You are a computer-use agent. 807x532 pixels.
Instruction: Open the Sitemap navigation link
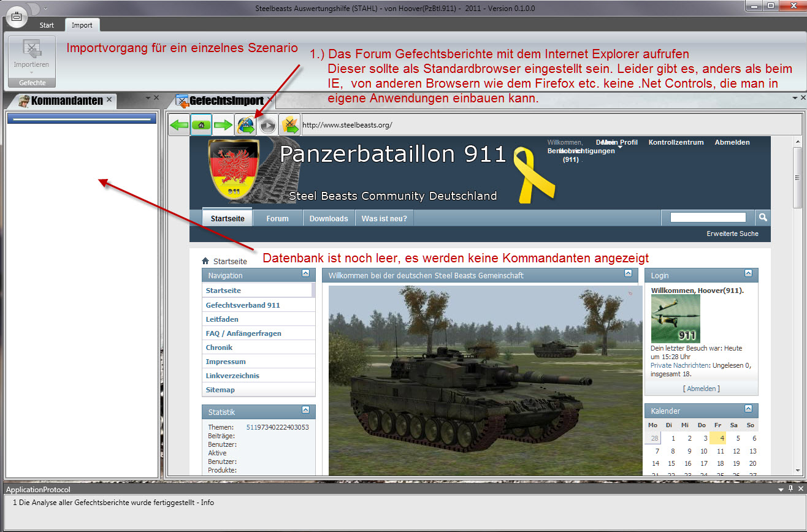[x=220, y=390]
